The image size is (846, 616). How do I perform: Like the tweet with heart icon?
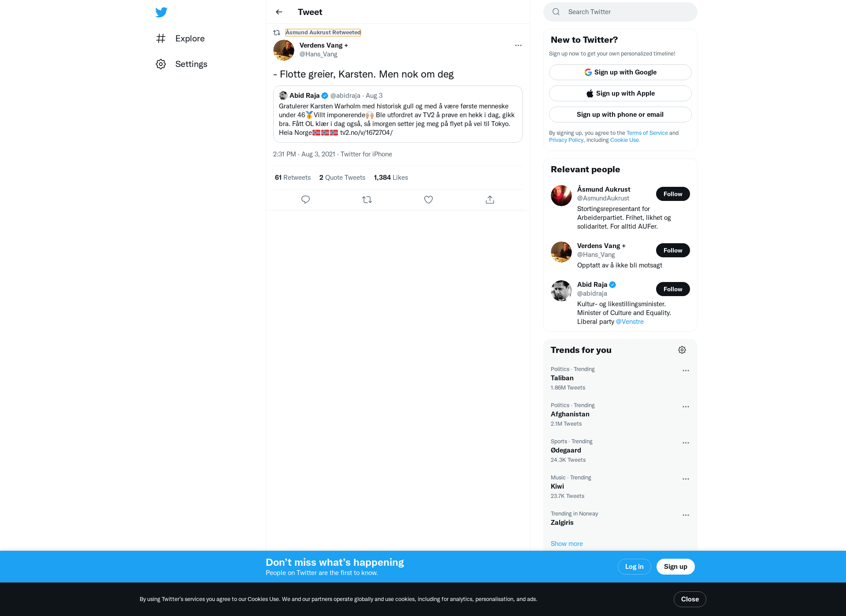point(428,200)
